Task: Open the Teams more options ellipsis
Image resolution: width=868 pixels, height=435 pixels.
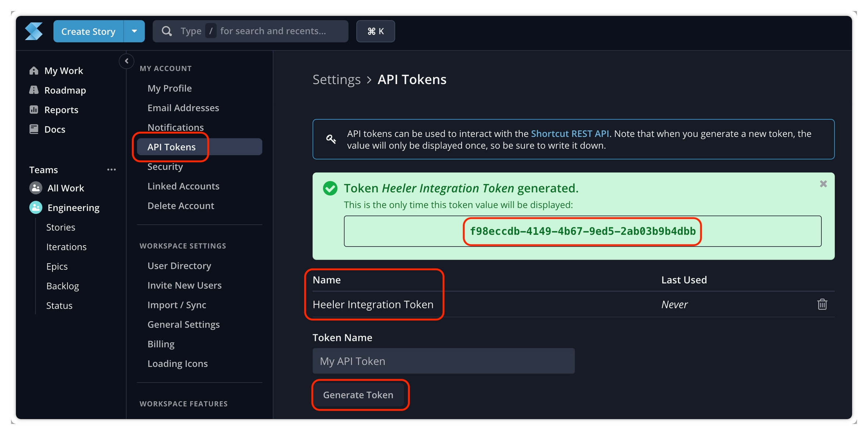Action: [x=111, y=170]
